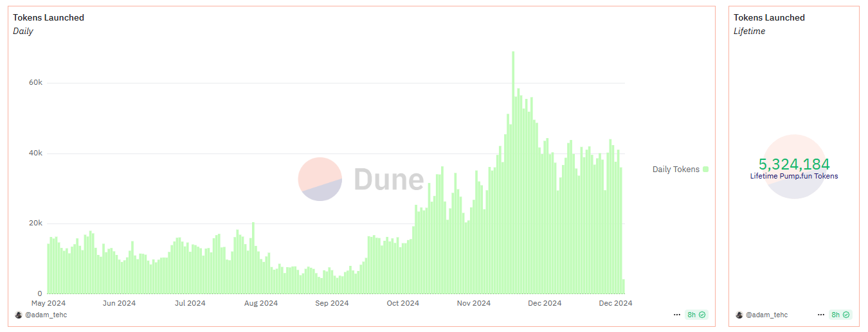Screen dimensions: 868x332
Task: Select the Tokens Launched title of Daily chart
Action: point(49,17)
